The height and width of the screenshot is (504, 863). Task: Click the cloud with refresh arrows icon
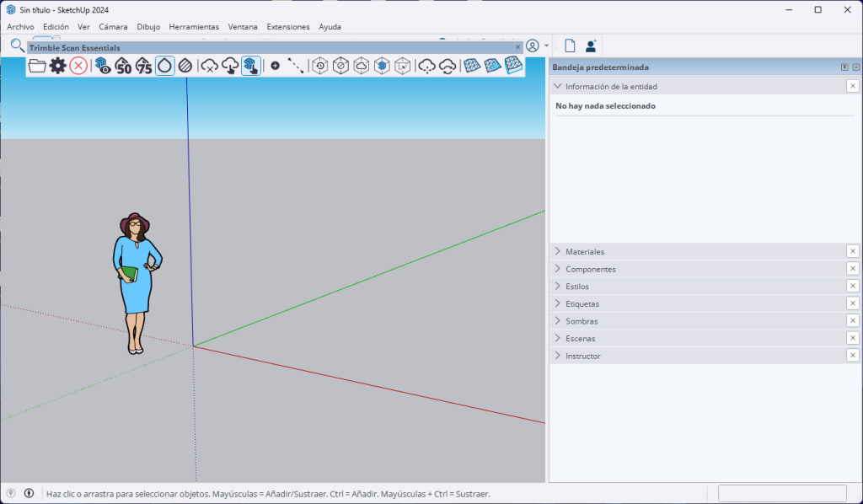[x=448, y=66]
